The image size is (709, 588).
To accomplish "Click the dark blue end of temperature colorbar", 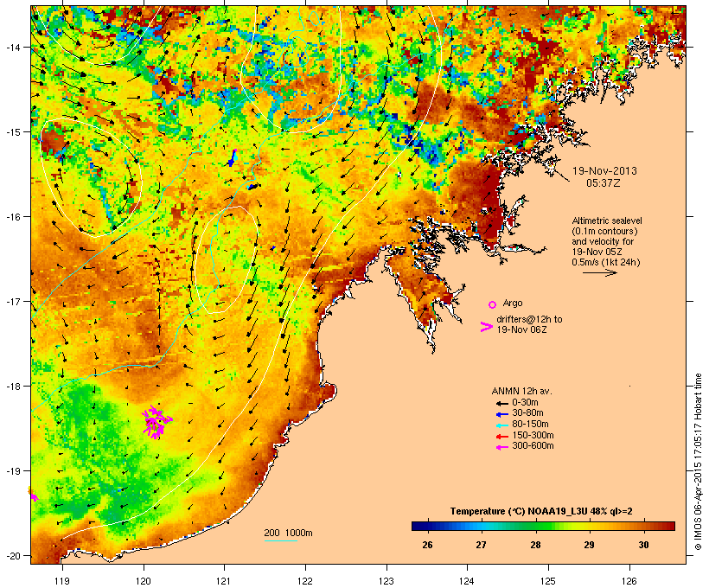I will [418, 526].
